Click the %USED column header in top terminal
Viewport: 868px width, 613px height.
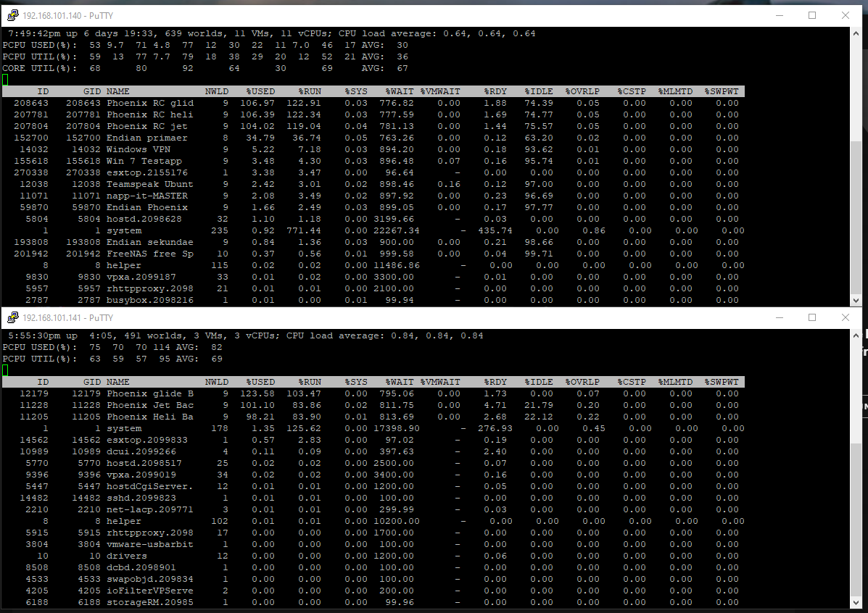260,91
